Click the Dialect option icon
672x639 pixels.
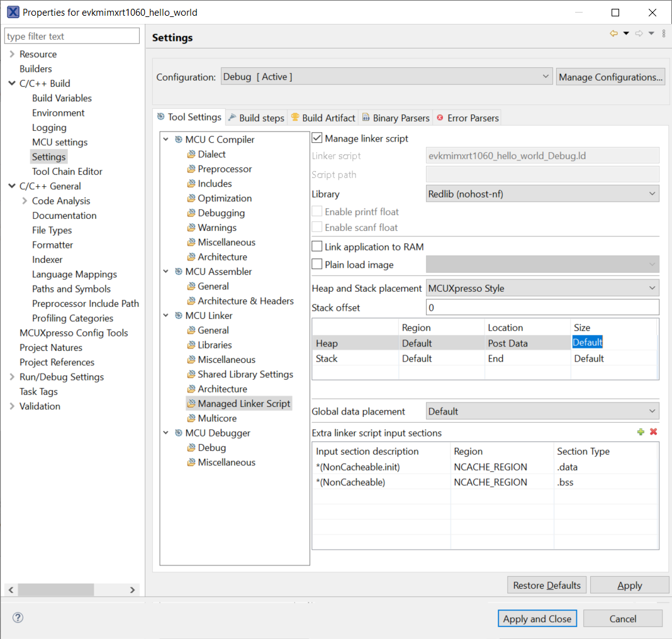(x=191, y=154)
